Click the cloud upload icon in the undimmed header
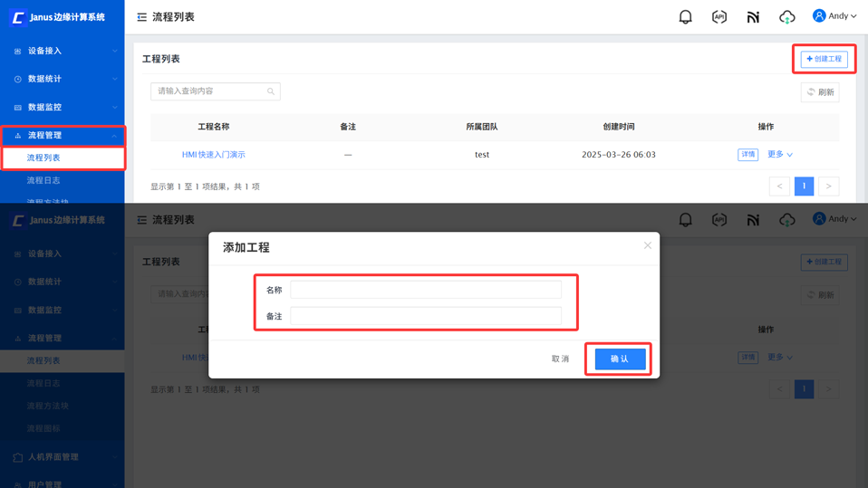868x488 pixels. click(x=786, y=16)
